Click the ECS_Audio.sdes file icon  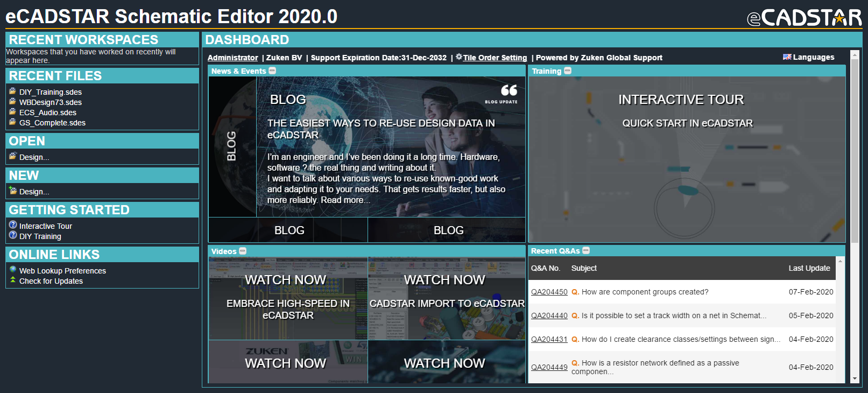pos(12,112)
